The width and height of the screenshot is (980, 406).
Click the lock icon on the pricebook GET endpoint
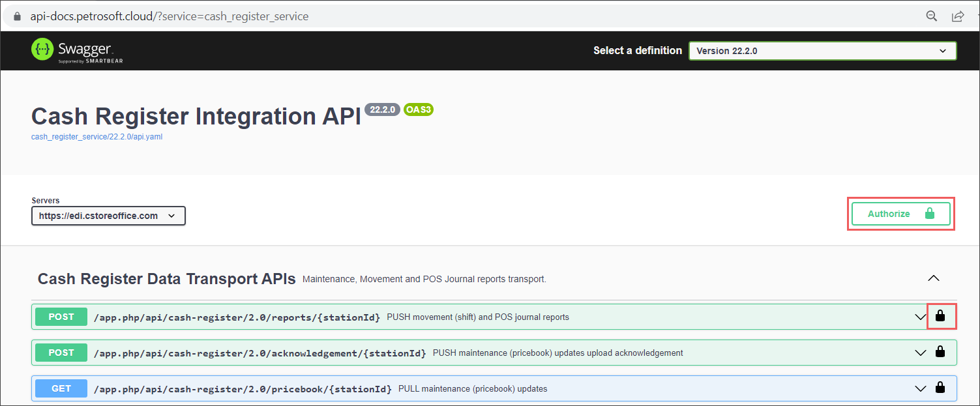940,388
